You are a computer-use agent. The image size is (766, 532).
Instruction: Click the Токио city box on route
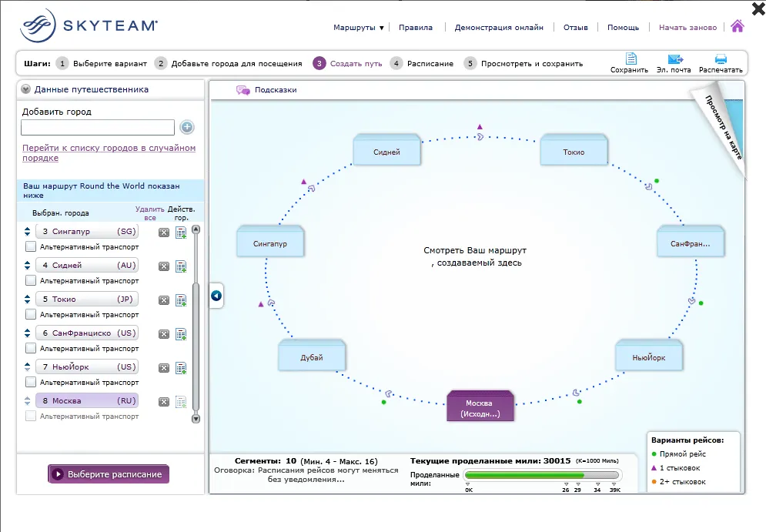click(574, 150)
